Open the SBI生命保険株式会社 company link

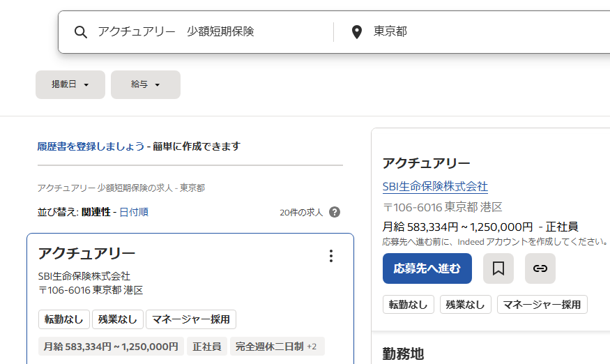435,186
